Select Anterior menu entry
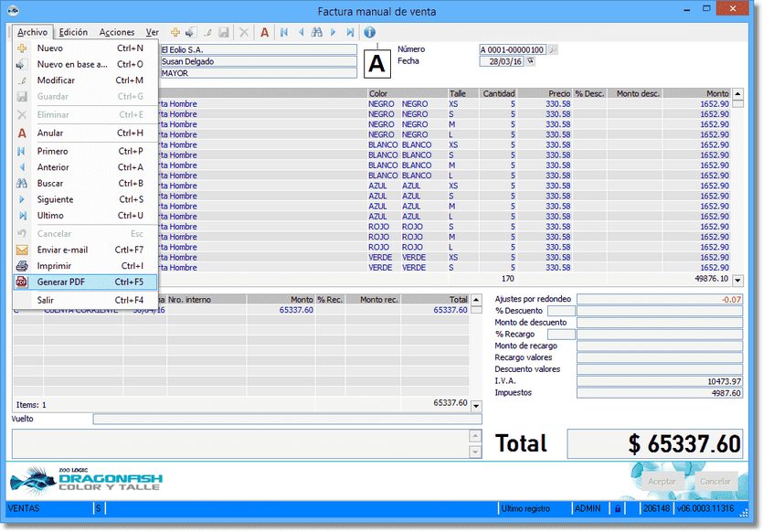The height and width of the screenshot is (532, 763). point(85,167)
